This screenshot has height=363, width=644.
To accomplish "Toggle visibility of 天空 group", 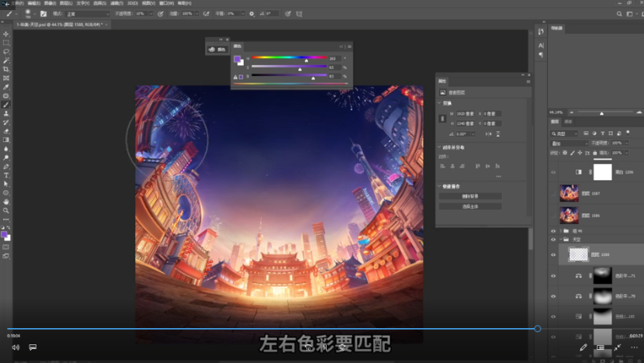I will pyautogui.click(x=553, y=240).
